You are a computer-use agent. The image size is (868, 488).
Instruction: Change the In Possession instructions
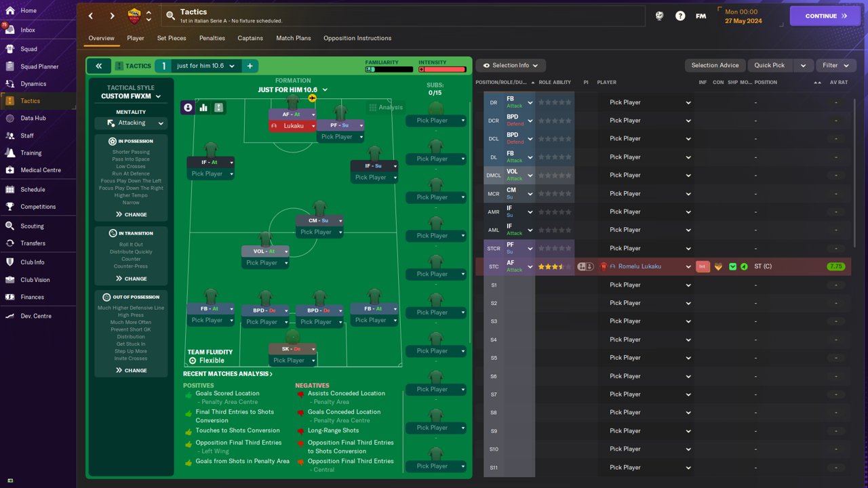[131, 214]
